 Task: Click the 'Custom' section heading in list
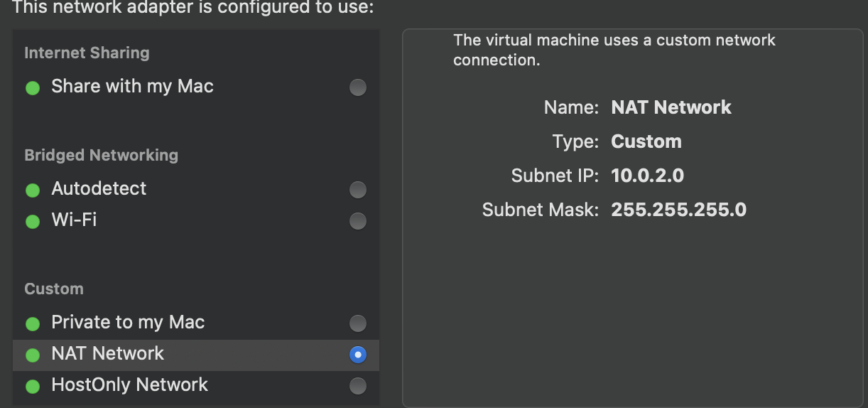54,289
